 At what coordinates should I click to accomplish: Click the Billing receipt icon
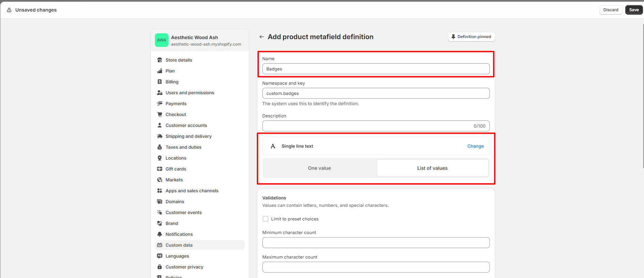160,82
